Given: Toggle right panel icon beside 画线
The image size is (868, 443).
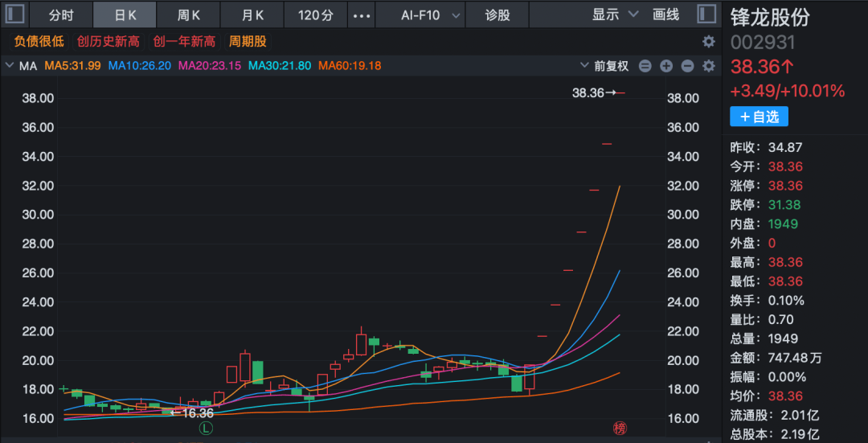Looking at the screenshot, I should [706, 14].
